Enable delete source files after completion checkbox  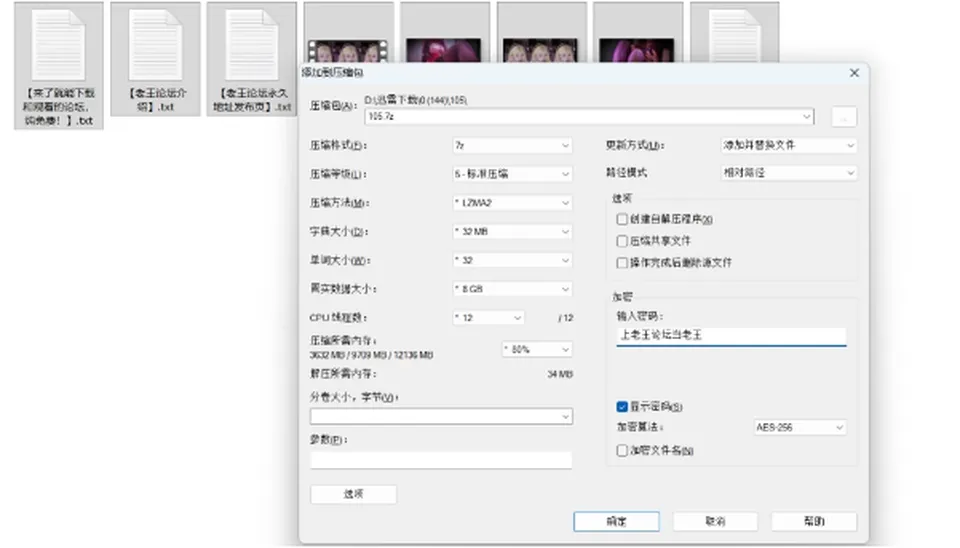[x=622, y=263]
